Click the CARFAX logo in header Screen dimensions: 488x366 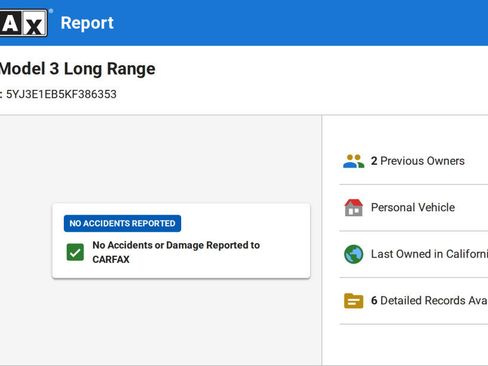[23, 23]
